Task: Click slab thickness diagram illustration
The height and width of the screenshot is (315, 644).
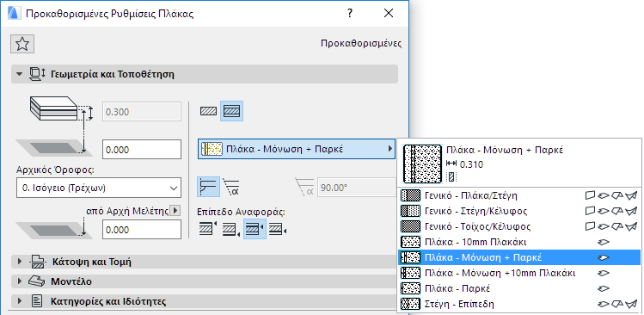Action: (62, 108)
